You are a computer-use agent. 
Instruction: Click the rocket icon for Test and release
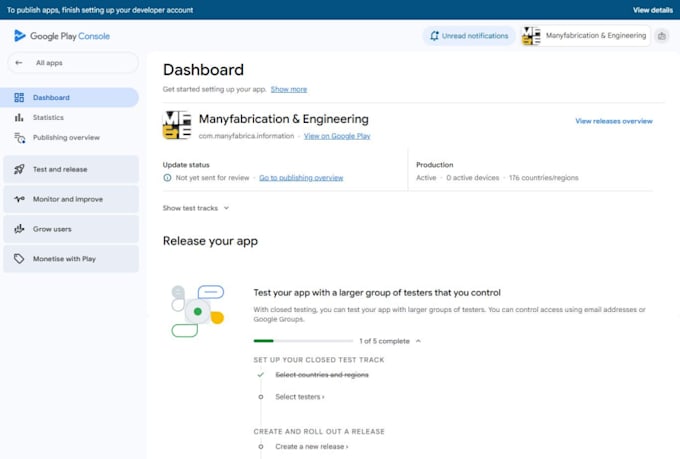[19, 169]
